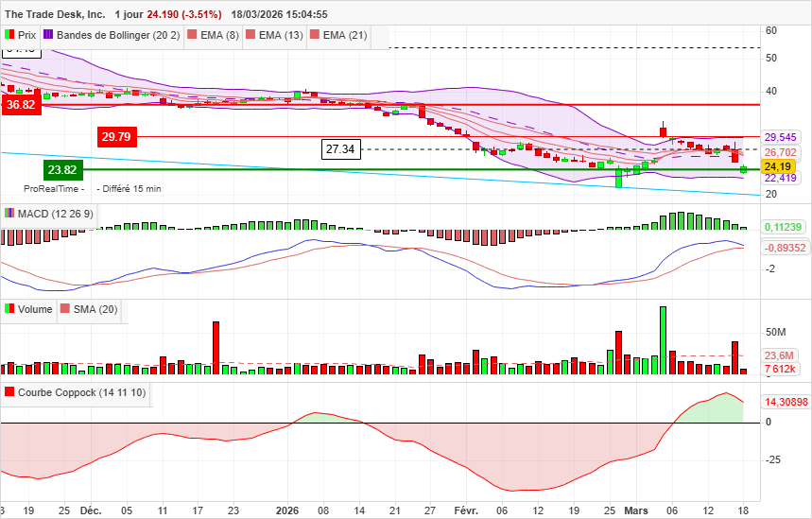The width and height of the screenshot is (812, 519).
Task: Click the Déc. date axis label
Action: (91, 510)
